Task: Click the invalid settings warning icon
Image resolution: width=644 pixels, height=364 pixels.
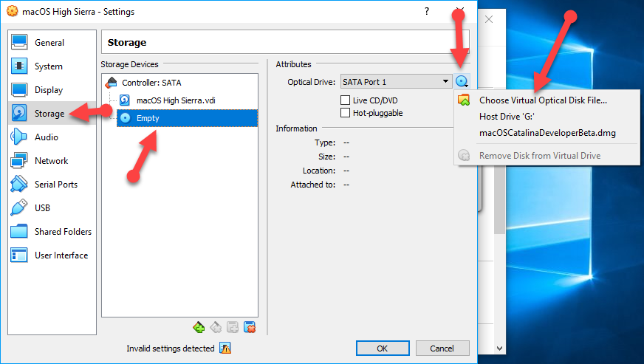Action: pos(226,348)
